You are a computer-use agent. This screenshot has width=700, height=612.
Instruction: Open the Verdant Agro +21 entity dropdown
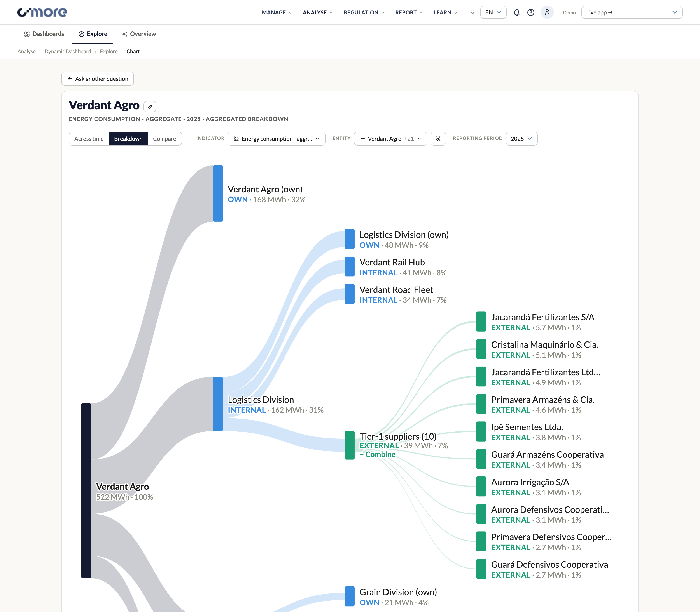(x=390, y=139)
